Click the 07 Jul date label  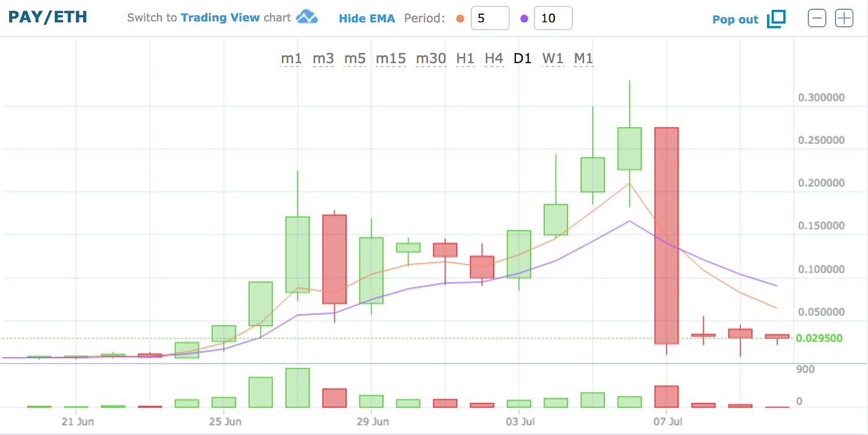[x=667, y=423]
